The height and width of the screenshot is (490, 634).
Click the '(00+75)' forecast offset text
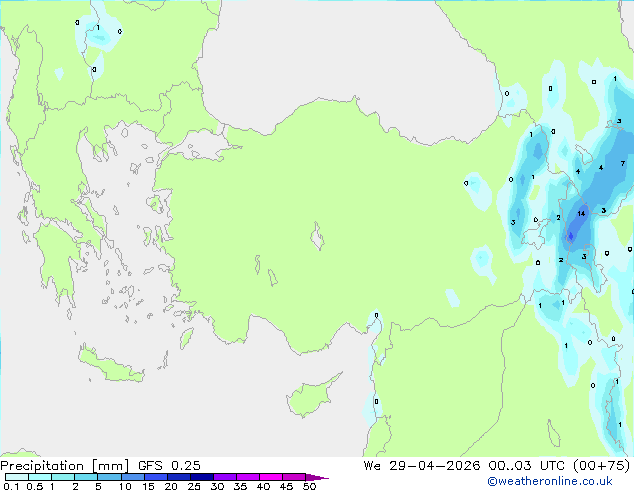602,466
